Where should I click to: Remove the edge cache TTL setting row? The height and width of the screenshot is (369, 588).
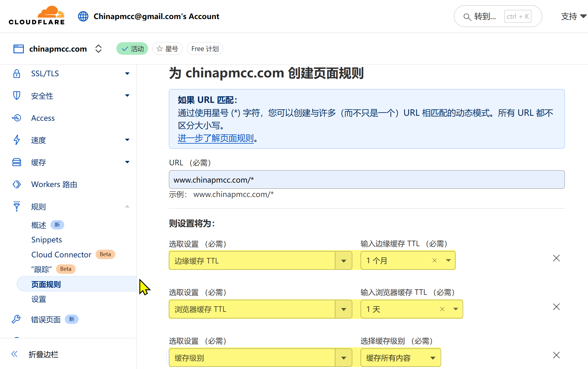(556, 258)
